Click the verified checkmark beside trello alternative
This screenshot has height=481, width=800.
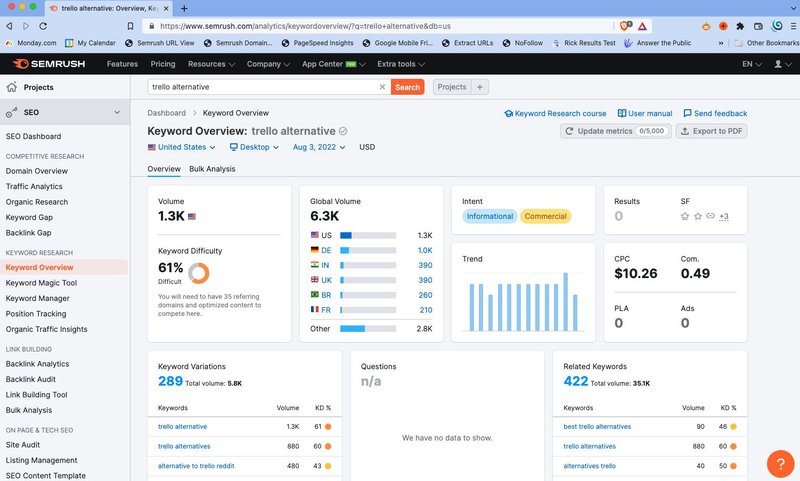tap(343, 131)
